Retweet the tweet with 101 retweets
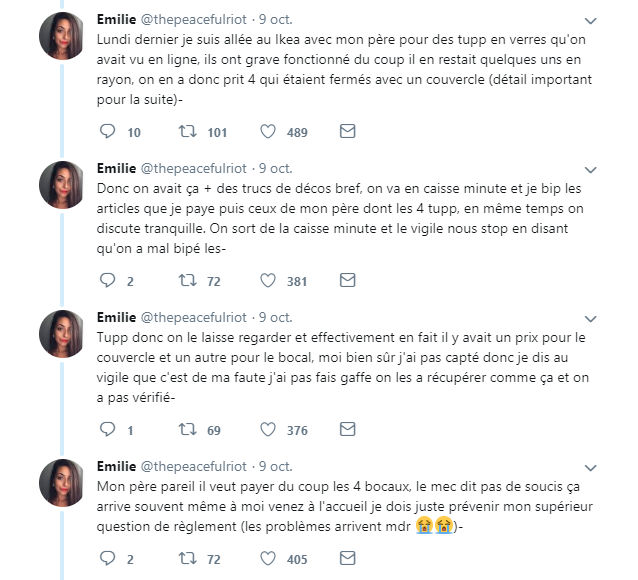The width and height of the screenshot is (638, 580). [188, 131]
